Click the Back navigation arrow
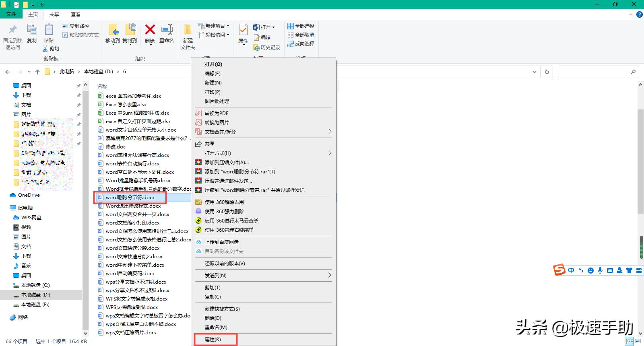 coord(8,72)
